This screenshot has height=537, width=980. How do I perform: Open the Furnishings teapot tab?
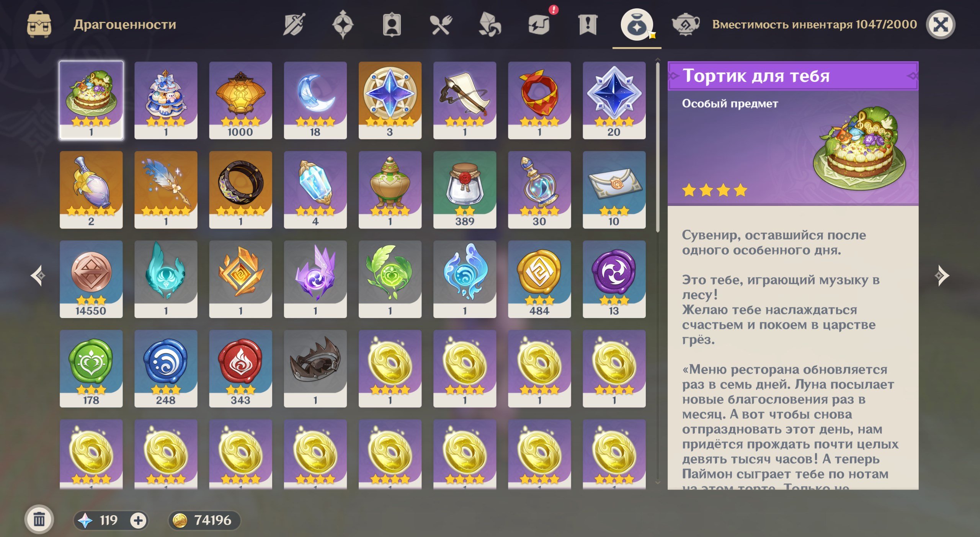pyautogui.click(x=686, y=24)
